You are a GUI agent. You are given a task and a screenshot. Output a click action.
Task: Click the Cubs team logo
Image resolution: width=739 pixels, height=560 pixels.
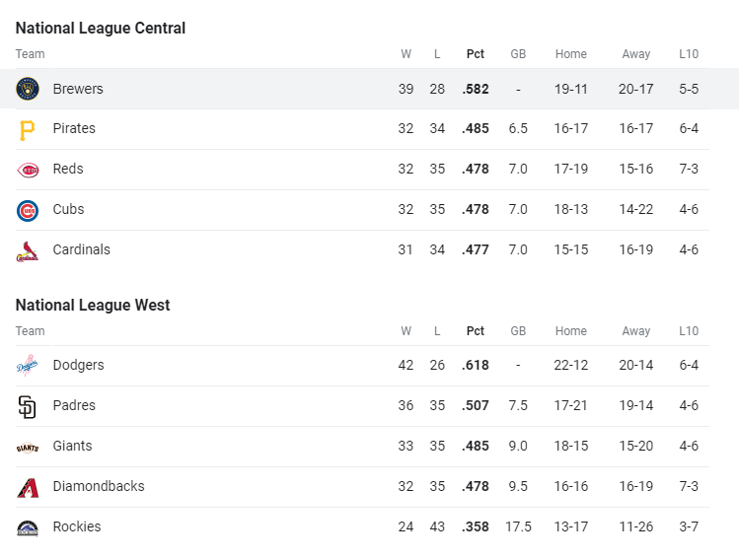28,210
